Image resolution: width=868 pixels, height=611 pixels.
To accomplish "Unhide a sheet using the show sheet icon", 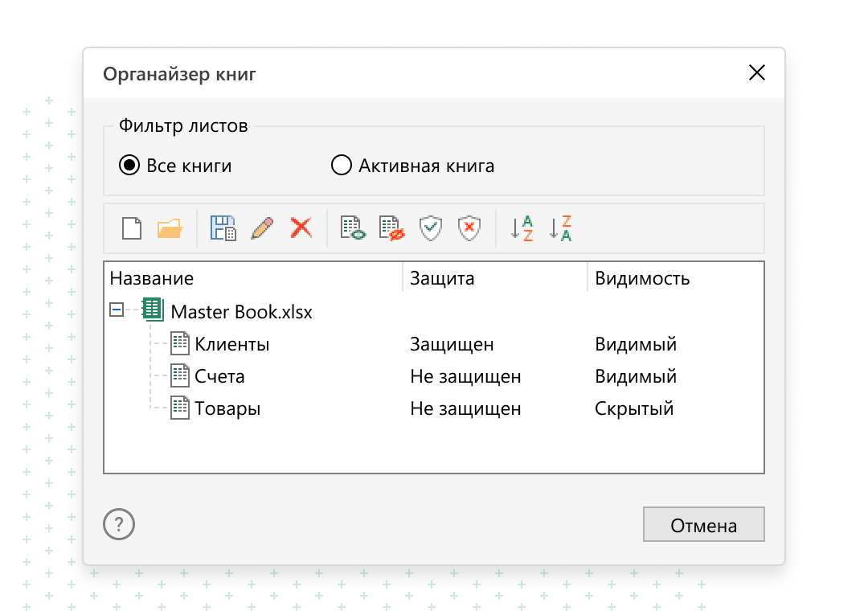I will coord(351,228).
